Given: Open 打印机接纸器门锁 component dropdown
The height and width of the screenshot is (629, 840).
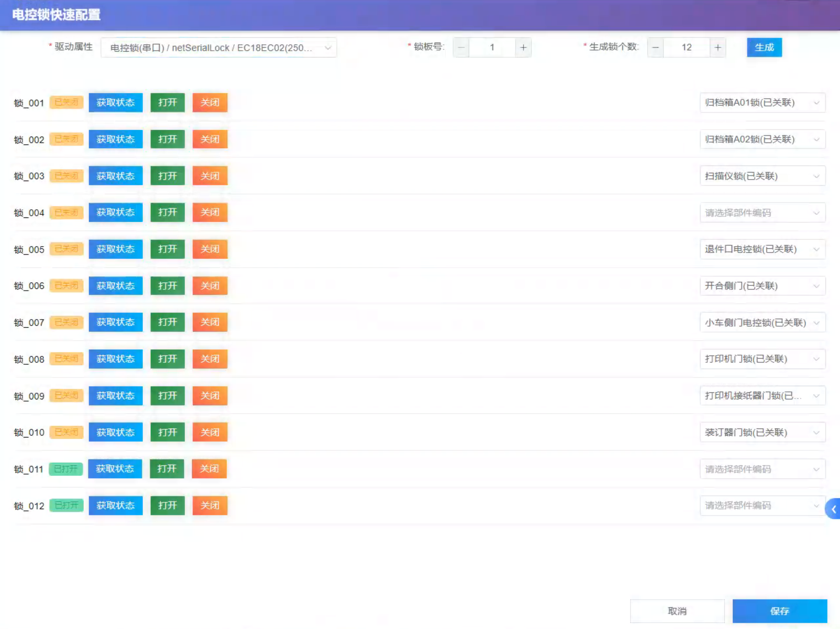Looking at the screenshot, I should (x=763, y=396).
